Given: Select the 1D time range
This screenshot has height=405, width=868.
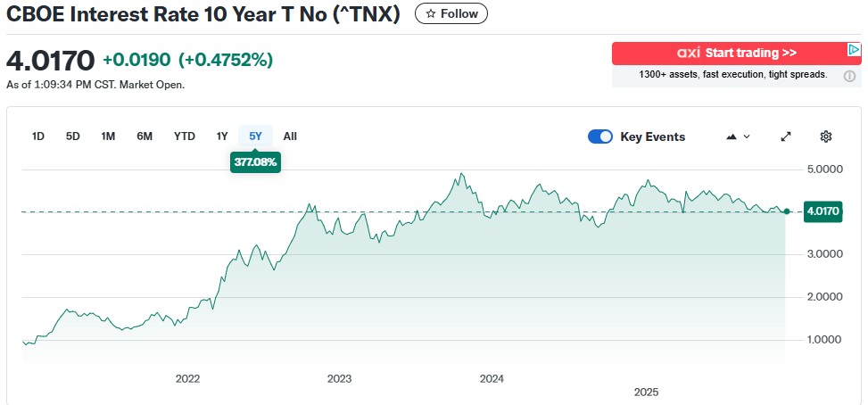Looking at the screenshot, I should (x=38, y=136).
